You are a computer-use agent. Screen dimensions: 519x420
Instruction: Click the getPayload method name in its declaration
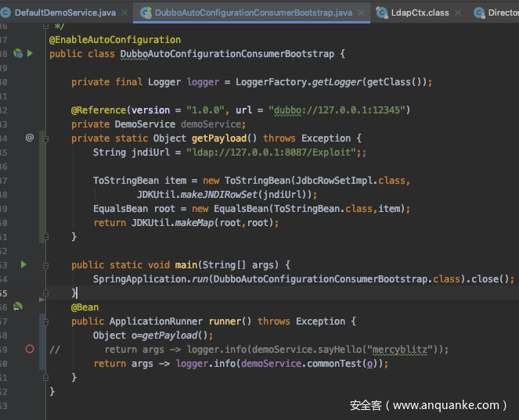[219, 138]
